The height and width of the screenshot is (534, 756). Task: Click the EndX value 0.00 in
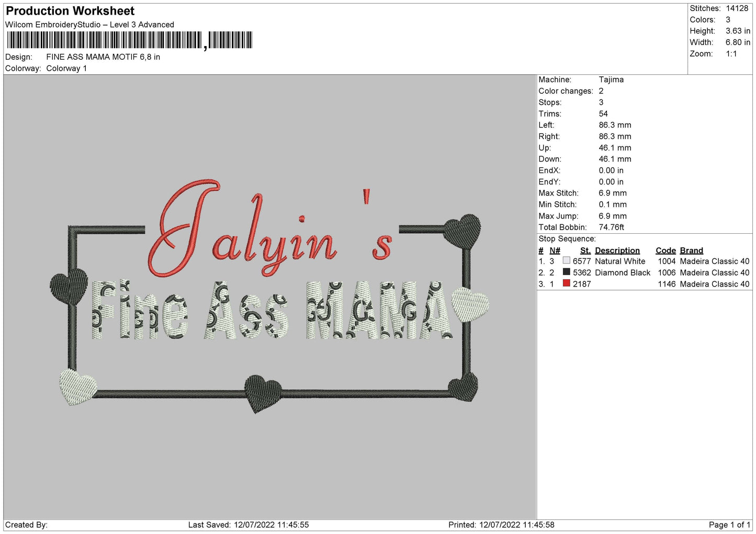611,171
